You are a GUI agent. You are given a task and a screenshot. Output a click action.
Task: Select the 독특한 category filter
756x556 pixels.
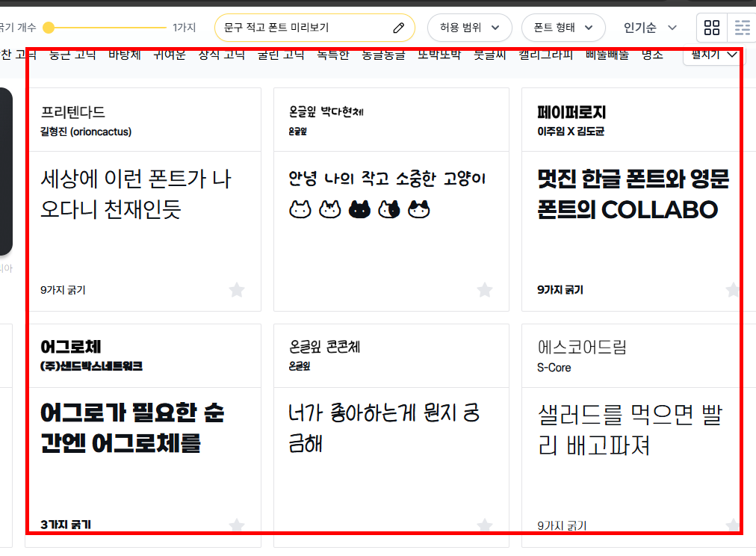pyautogui.click(x=332, y=55)
